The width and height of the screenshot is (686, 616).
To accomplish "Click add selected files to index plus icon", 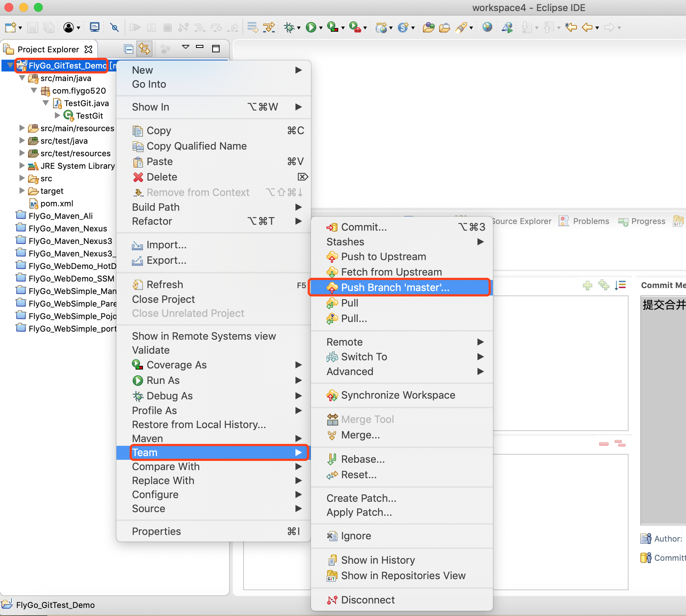I will 588,285.
